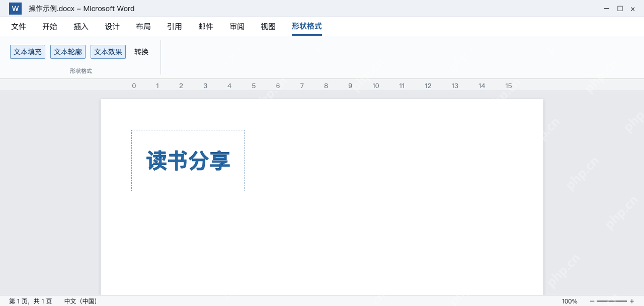The height and width of the screenshot is (306, 644).
Task: Open the 文本效果 options
Action: click(108, 52)
